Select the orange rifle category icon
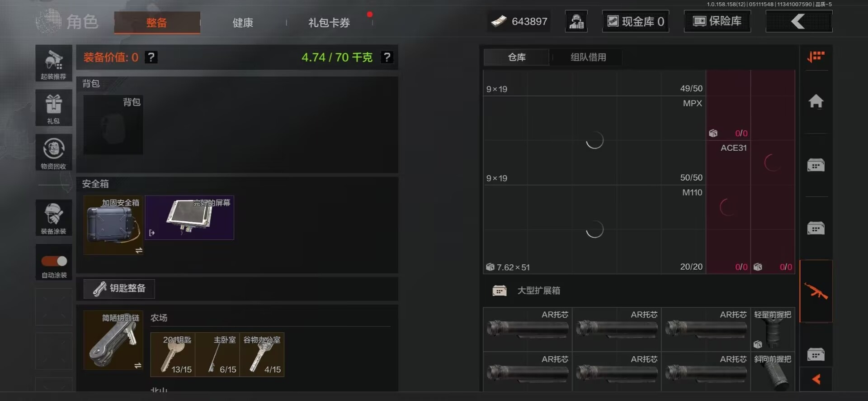This screenshot has height=401, width=868. (816, 291)
